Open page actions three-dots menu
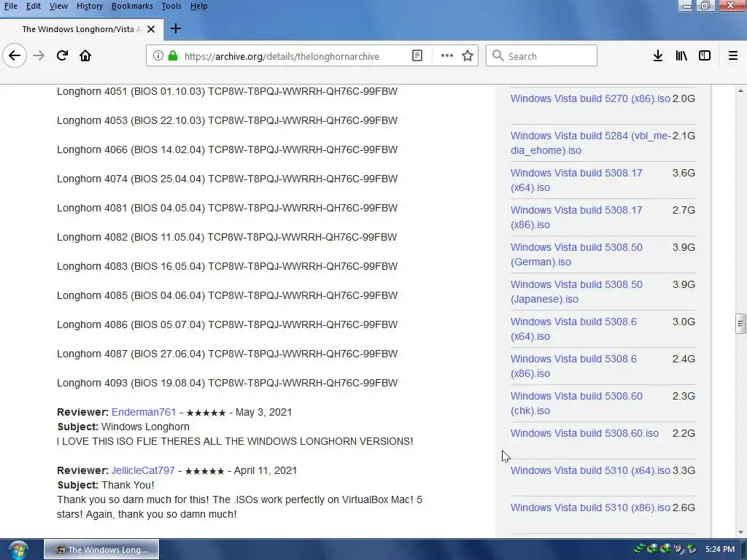The height and width of the screenshot is (560, 747). click(447, 55)
